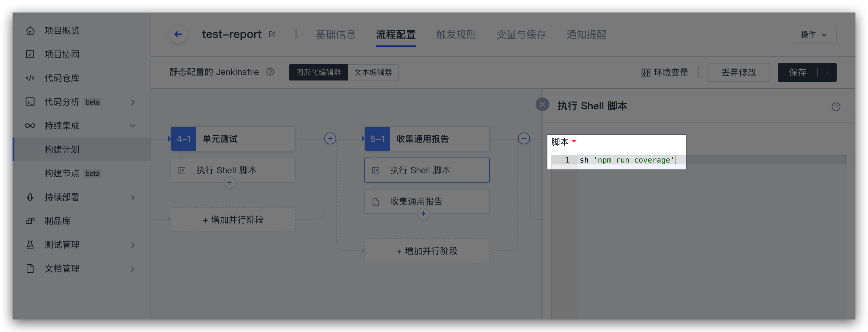Open the 触发规则 tab
Image resolution: width=868 pixels, height=332 pixels.
(456, 34)
